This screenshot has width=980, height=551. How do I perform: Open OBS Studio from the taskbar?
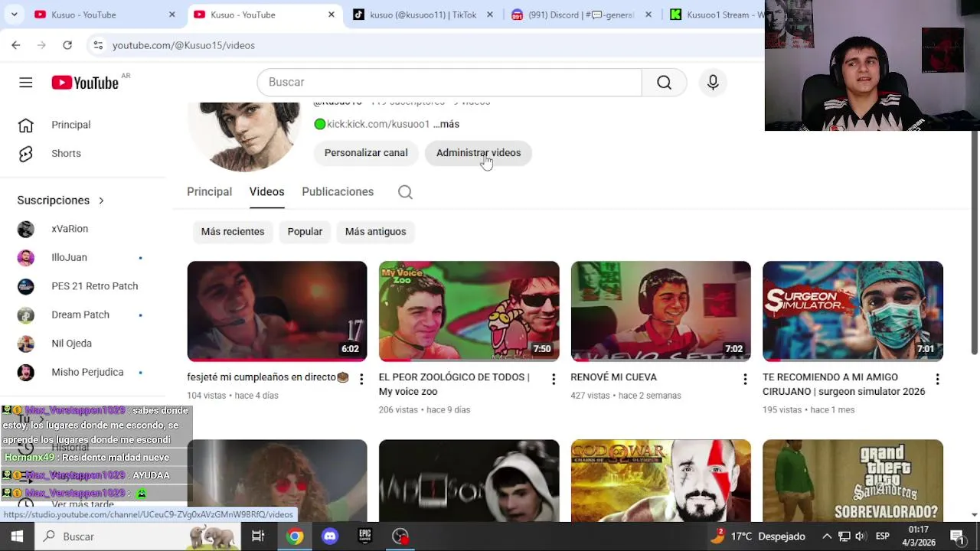[400, 536]
